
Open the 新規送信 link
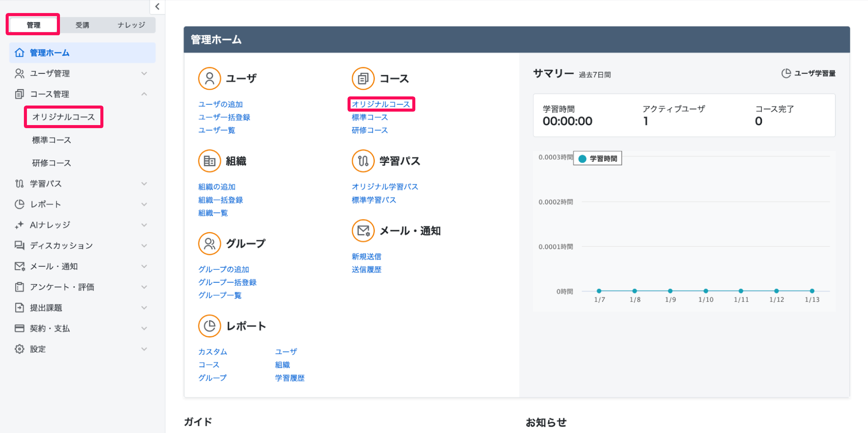(367, 257)
